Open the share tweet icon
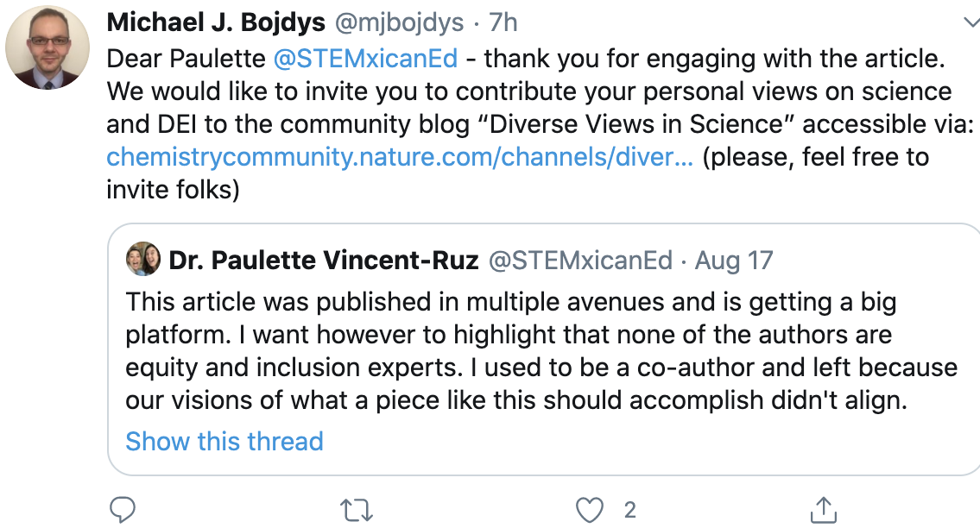Viewport: 980px width, 528px height. coord(823,509)
